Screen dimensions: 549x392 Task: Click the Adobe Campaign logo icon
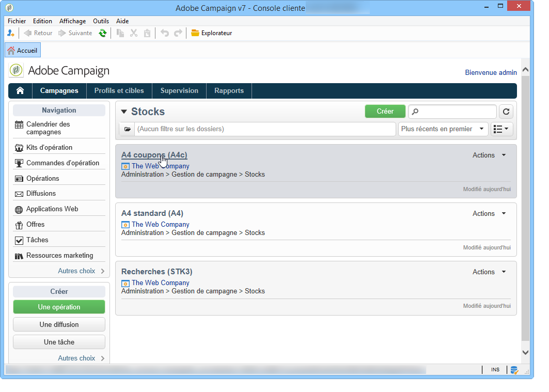(16, 70)
